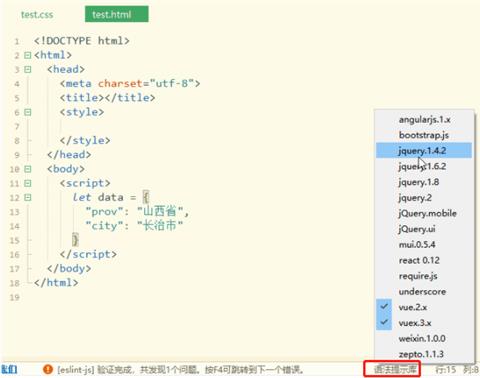Screen dimensions: 480x378
Task: Choose jquery.2 syntax library
Action: pos(424,198)
